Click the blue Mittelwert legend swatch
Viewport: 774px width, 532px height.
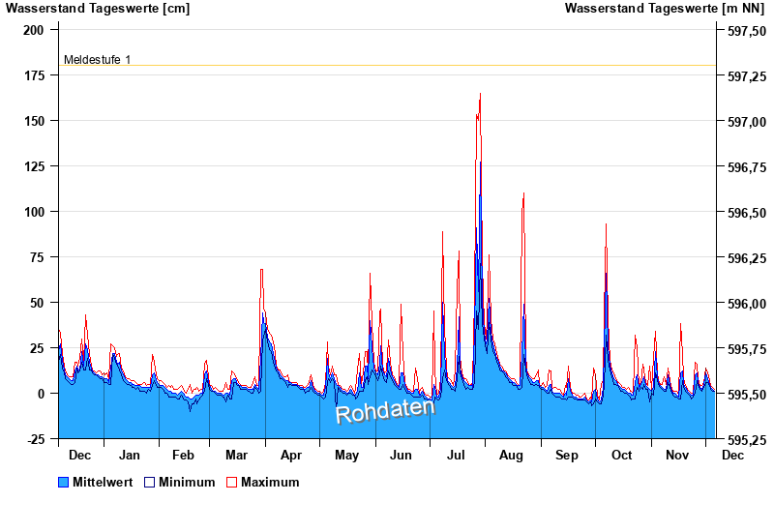coord(64,482)
